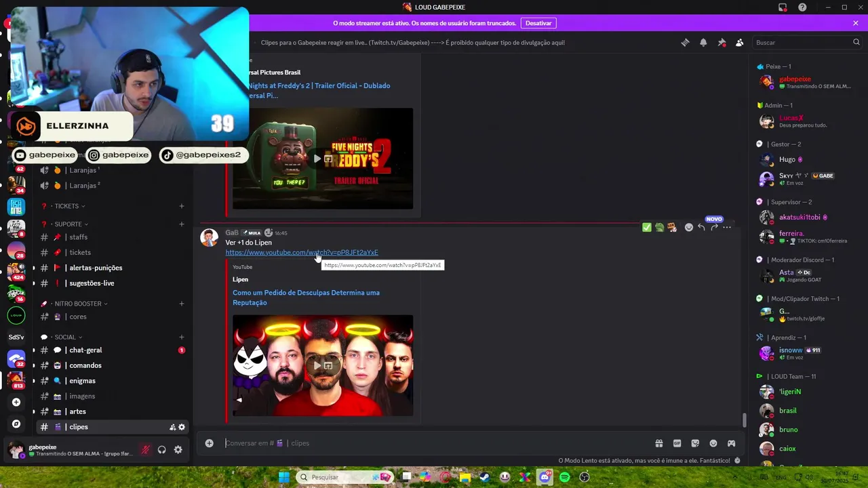
Task: Create channel in SOCIAL category
Action: pyautogui.click(x=182, y=337)
